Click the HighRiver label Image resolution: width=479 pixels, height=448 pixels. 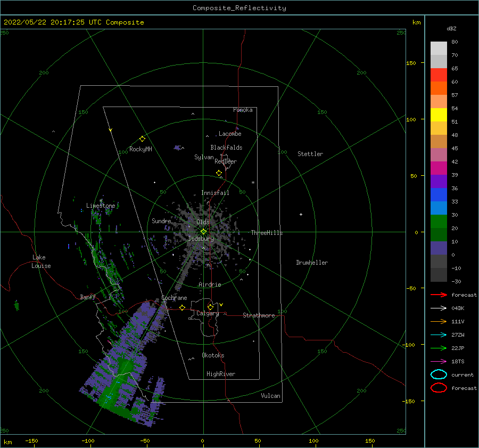[221, 374]
